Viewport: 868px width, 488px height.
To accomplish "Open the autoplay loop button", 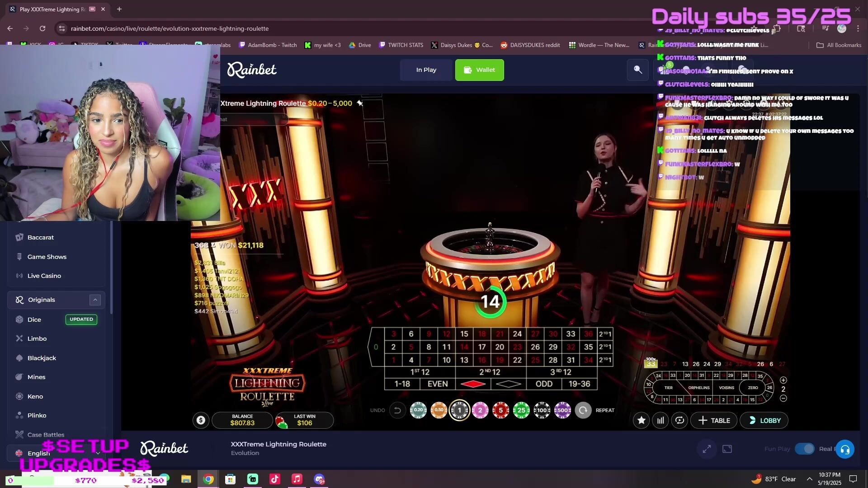I will click(679, 421).
